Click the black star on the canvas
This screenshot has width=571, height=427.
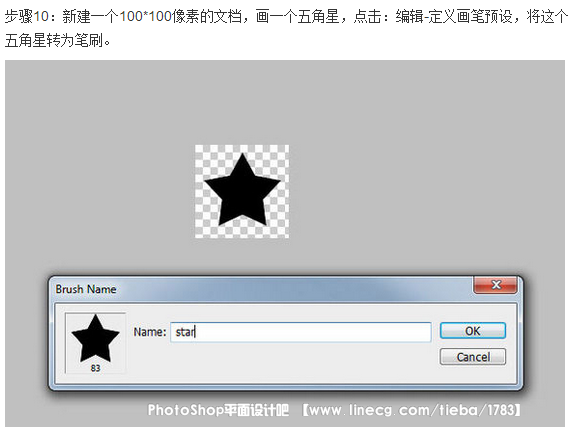click(242, 190)
